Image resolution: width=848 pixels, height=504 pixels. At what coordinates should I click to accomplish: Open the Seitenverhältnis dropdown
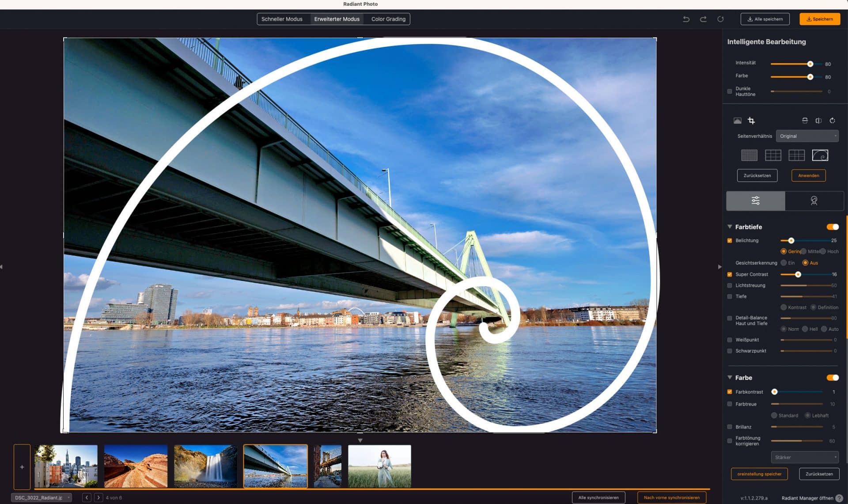coord(807,136)
